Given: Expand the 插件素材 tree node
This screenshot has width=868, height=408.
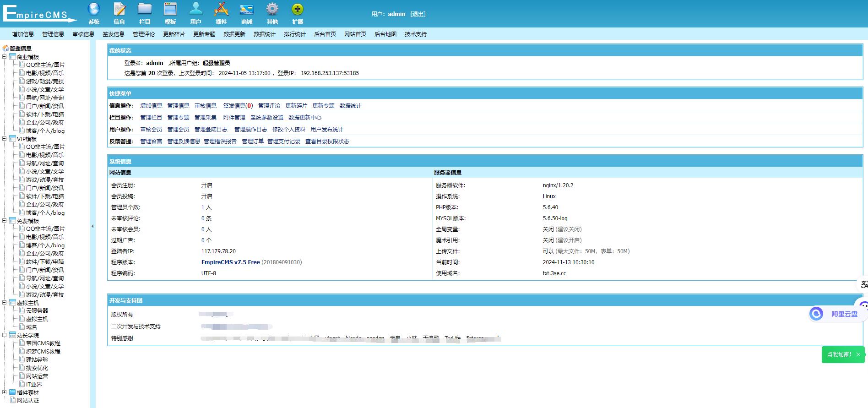Looking at the screenshot, I should tap(5, 392).
